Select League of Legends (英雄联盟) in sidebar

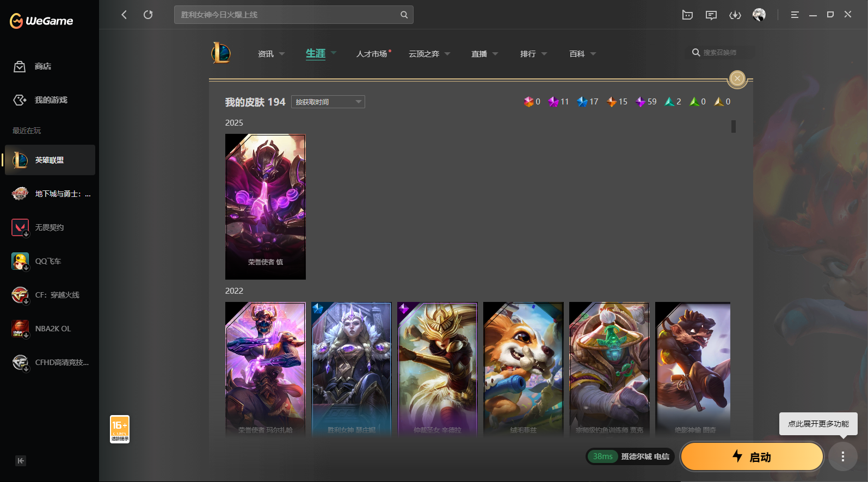click(x=50, y=160)
